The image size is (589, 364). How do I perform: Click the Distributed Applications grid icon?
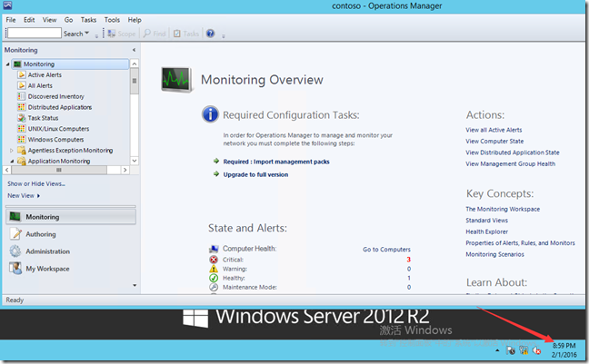[x=22, y=107]
